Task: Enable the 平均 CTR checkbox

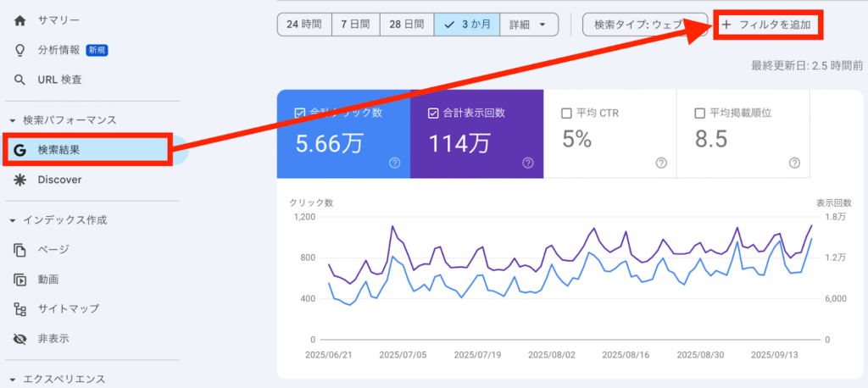Action: [566, 113]
